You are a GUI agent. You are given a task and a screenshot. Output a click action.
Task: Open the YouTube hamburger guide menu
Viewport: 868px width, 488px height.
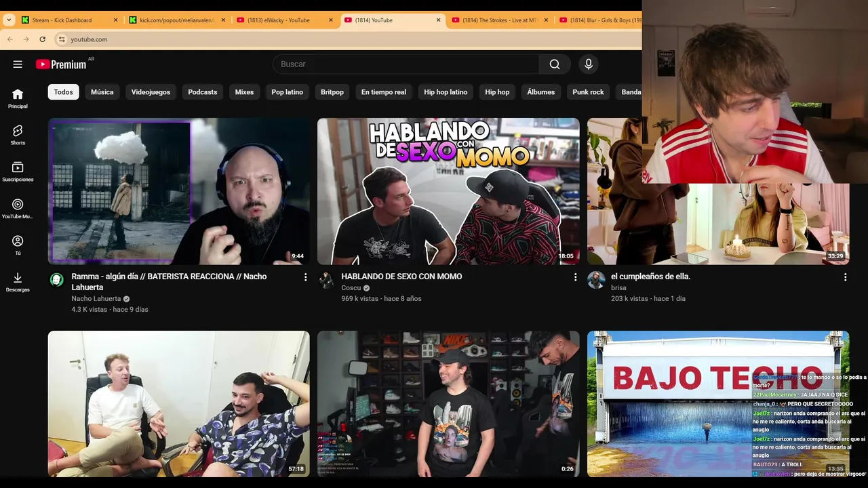click(18, 64)
